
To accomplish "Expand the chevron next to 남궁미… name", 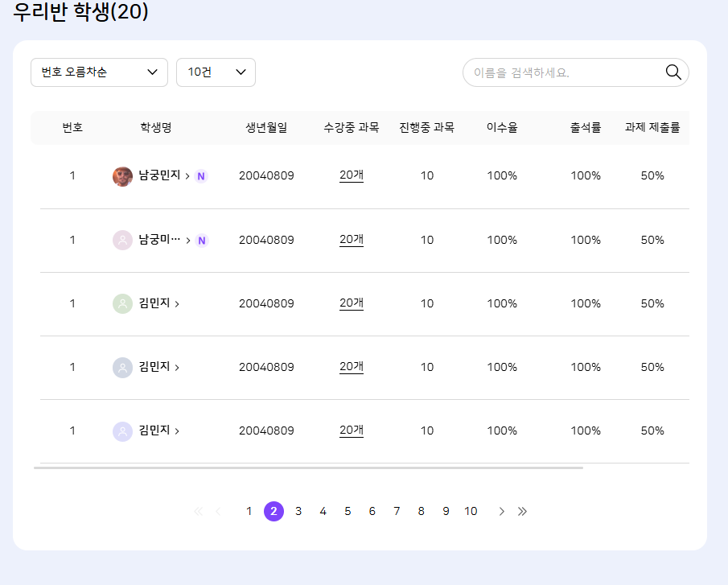I will point(188,240).
